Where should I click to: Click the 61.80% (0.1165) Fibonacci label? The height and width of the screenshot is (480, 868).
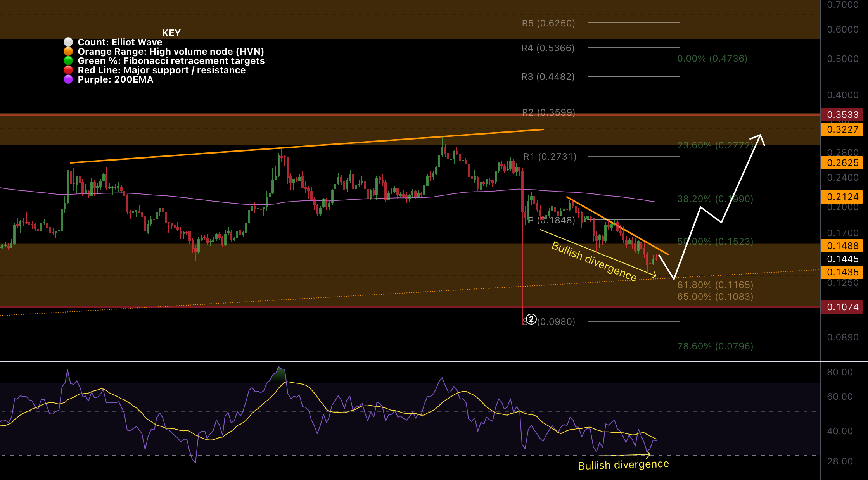point(715,285)
